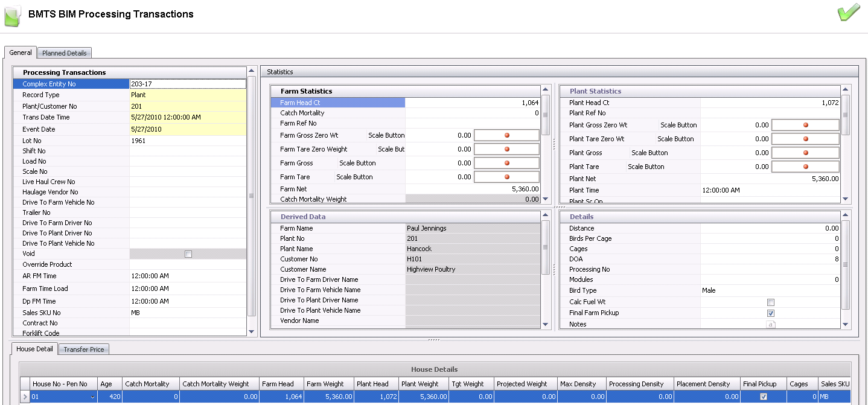Open the Transfer Price tab
868x405 pixels.
click(x=84, y=349)
